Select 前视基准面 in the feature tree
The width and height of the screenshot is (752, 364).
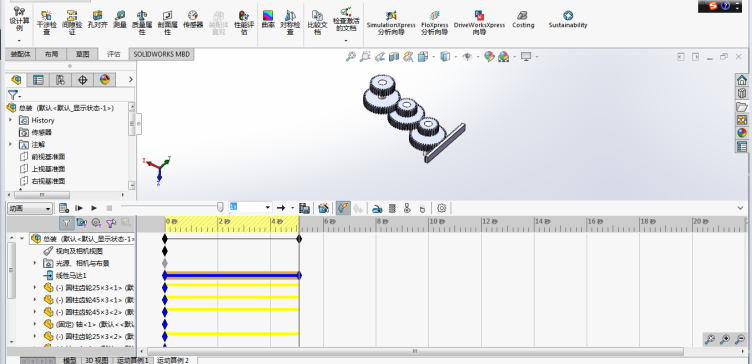tap(48, 157)
